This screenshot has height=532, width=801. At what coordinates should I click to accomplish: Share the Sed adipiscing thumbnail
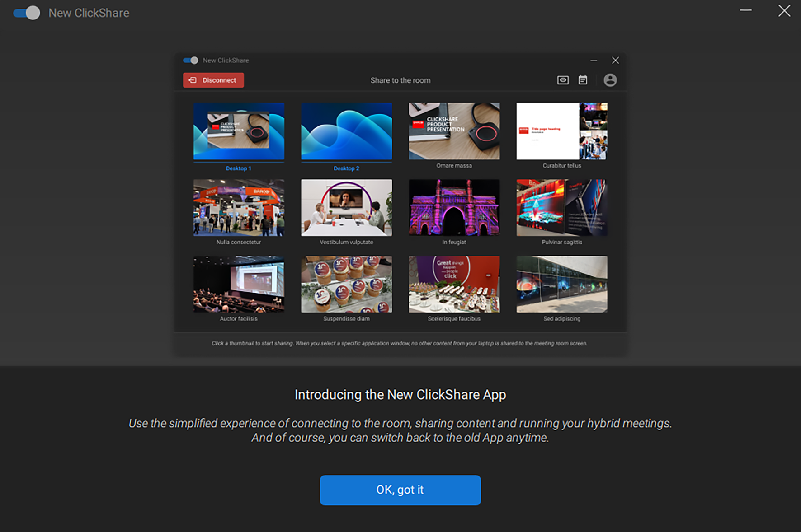tap(562, 284)
